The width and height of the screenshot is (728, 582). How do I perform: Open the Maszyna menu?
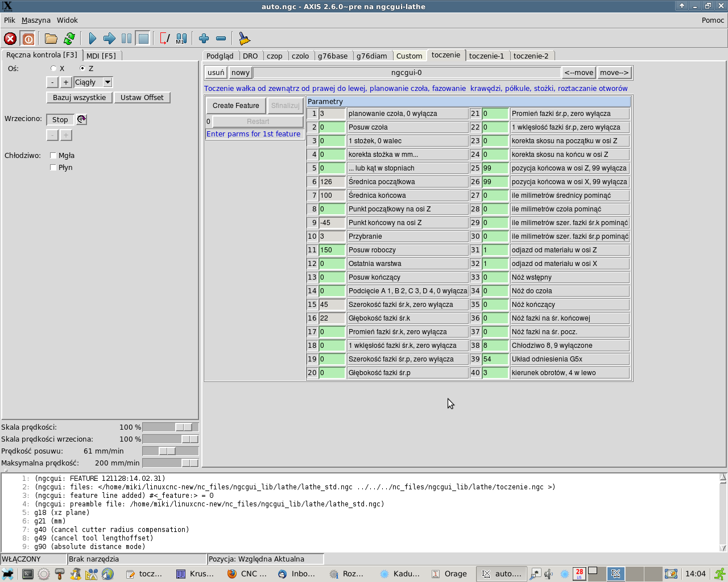(36, 20)
